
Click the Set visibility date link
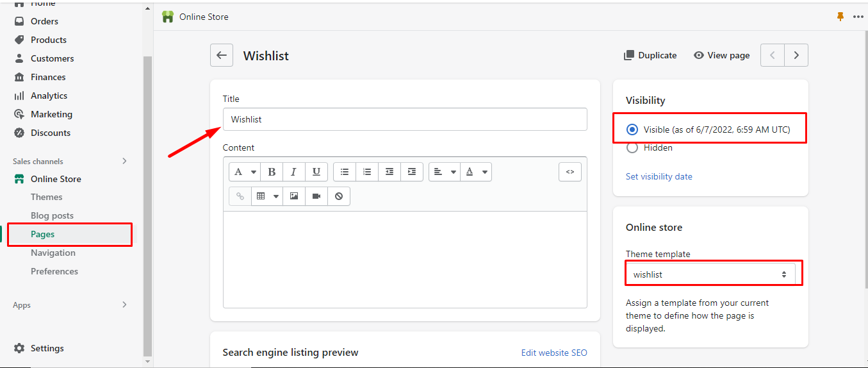[x=659, y=176]
